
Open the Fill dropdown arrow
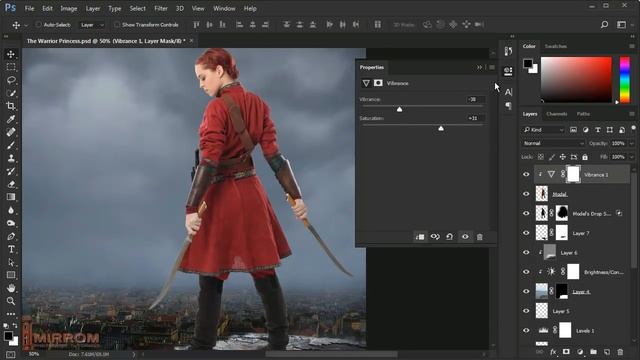pyautogui.click(x=631, y=157)
